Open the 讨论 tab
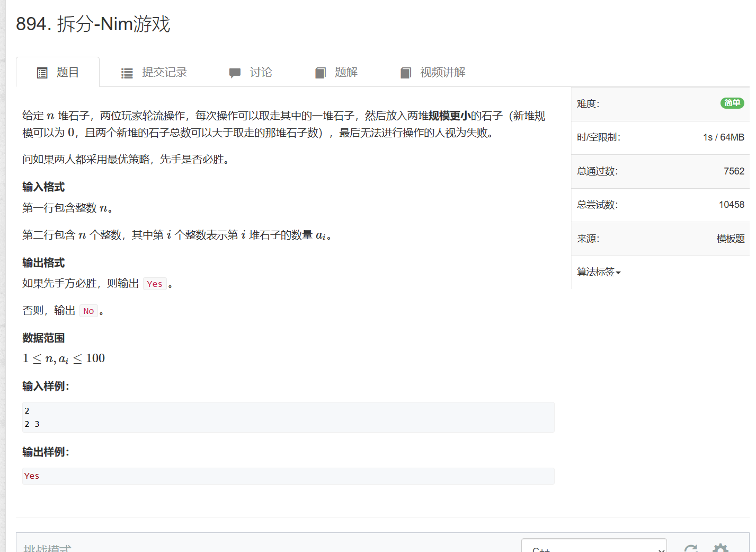Screen dimensions: 756x552 [x=251, y=72]
